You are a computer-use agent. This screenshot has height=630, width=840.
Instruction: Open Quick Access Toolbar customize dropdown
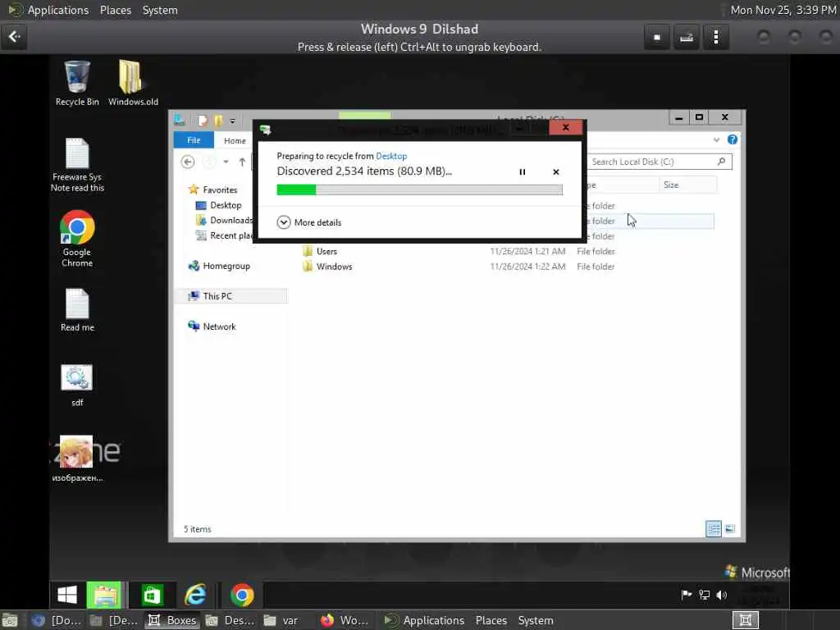pyautogui.click(x=232, y=121)
